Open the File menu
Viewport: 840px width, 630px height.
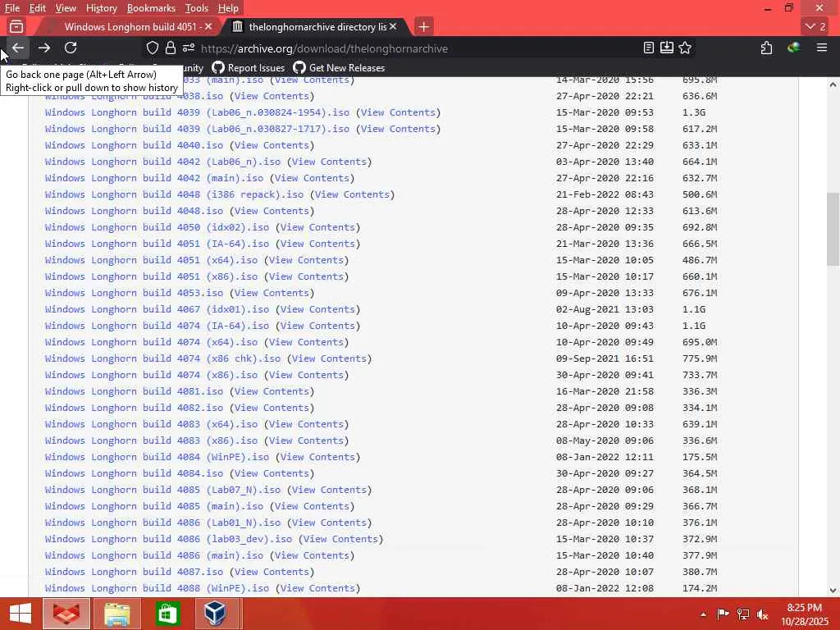coord(11,8)
